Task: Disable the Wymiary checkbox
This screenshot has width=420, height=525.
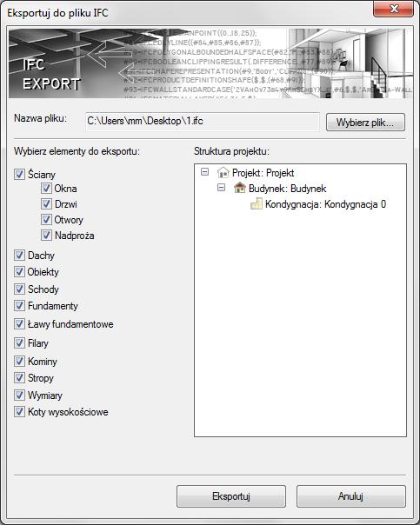Action: 19,395
